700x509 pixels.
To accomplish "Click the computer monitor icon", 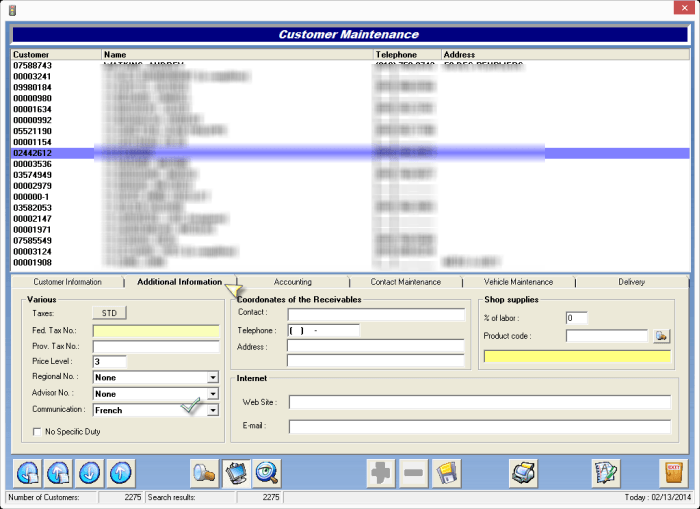I will 236,473.
